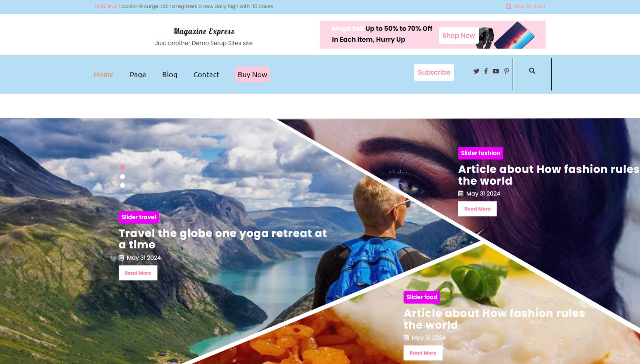Click first slider navigation dot indicator
Viewport: 640px width, 364px height.
point(123,167)
